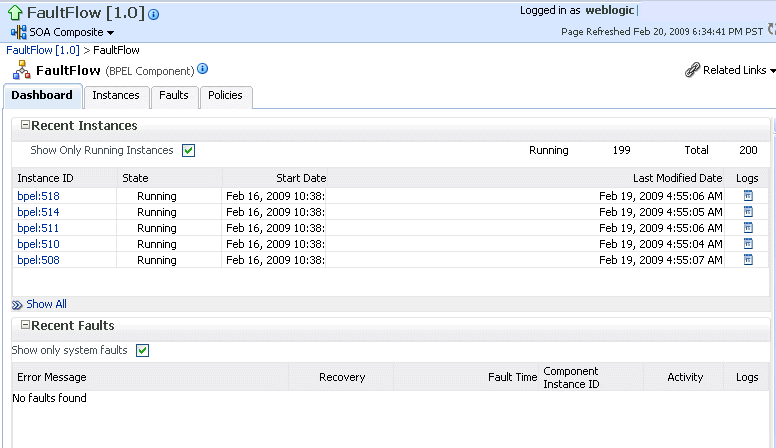View logs for bpel:510

(748, 244)
